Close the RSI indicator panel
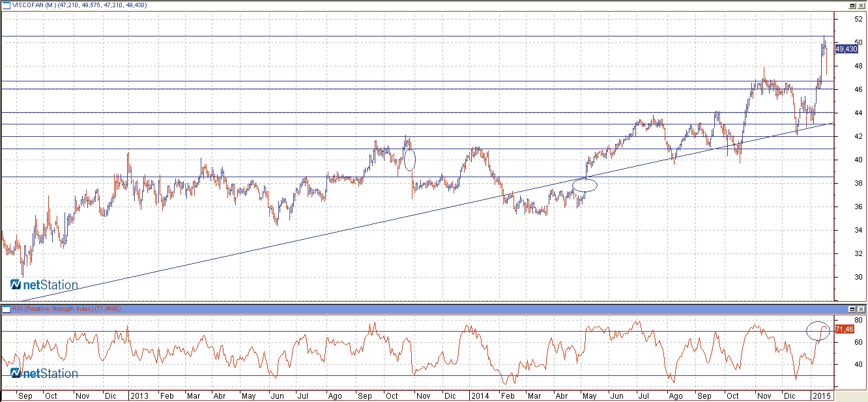868x402 pixels. click(861, 308)
